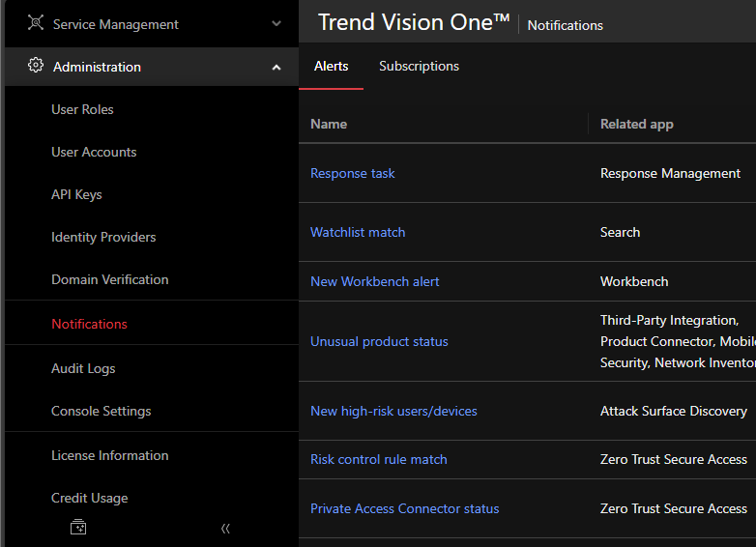Screen dimensions: 756x547
Task: Open Private Access Connector status alert
Action: click(x=404, y=508)
